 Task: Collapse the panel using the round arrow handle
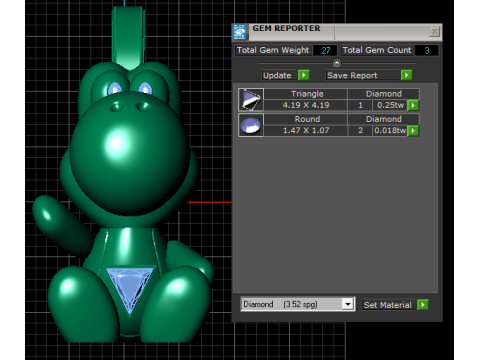[x=337, y=63]
